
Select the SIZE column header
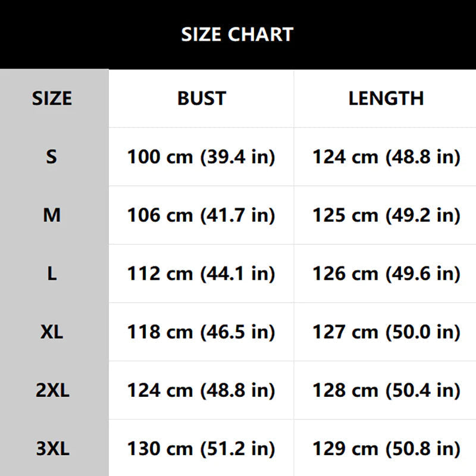(x=52, y=98)
